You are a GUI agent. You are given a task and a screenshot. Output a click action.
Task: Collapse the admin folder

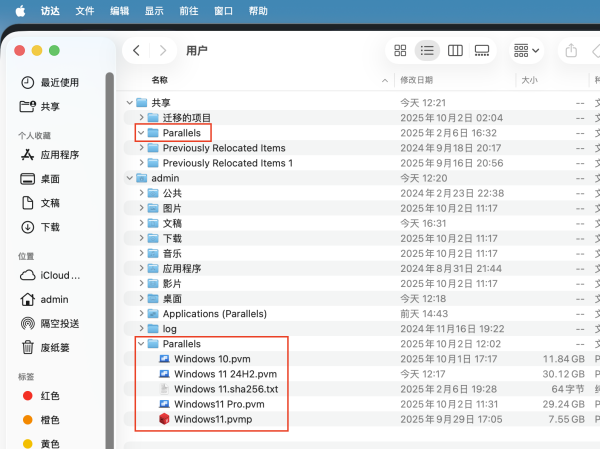coord(129,178)
